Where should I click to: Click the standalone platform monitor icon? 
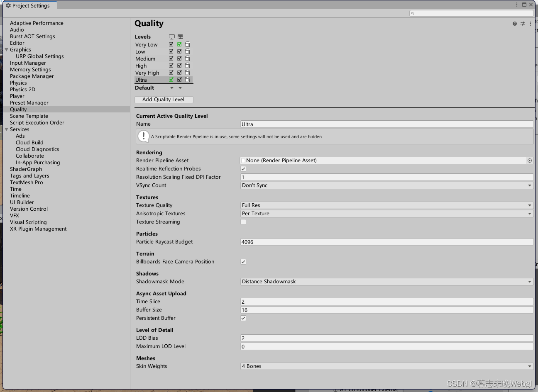[172, 37]
